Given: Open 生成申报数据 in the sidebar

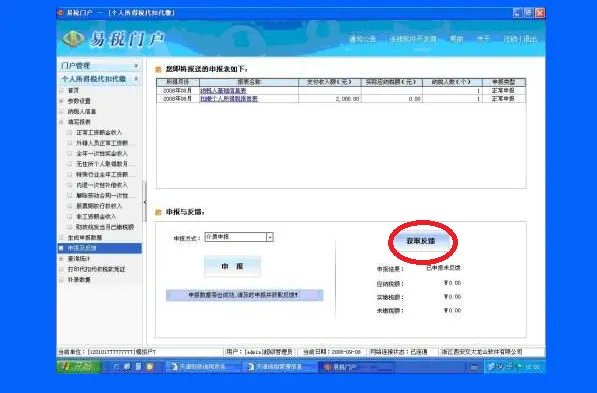Looking at the screenshot, I should (x=85, y=238).
